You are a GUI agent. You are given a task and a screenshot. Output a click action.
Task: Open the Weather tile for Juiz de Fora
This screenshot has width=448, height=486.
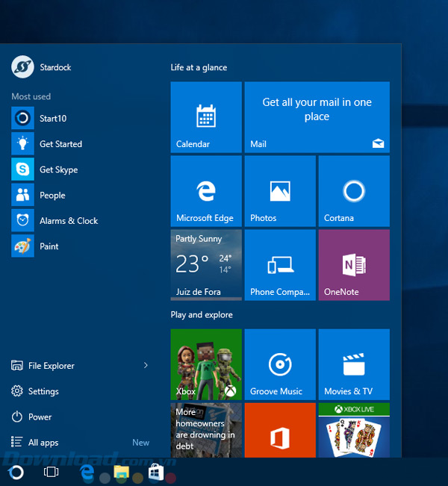tap(205, 265)
